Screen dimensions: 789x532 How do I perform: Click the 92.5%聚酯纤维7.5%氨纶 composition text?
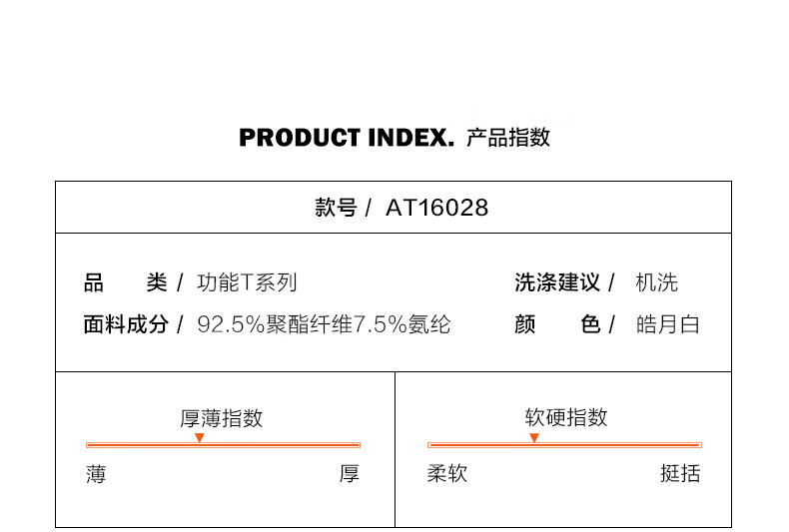pos(324,324)
